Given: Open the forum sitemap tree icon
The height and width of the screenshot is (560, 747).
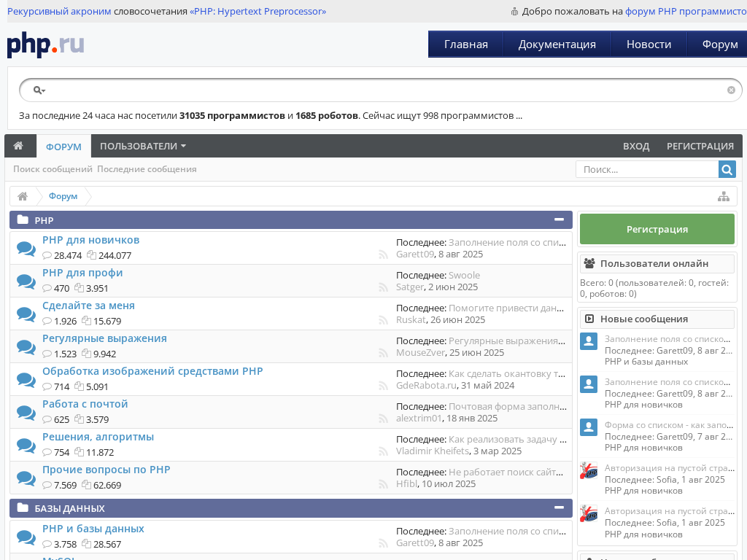Looking at the screenshot, I should 723,196.
